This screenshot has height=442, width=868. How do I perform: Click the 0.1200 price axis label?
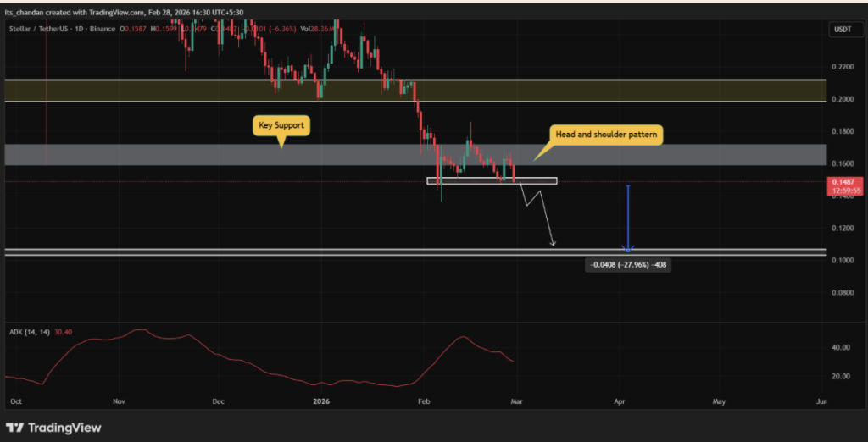pyautogui.click(x=842, y=228)
